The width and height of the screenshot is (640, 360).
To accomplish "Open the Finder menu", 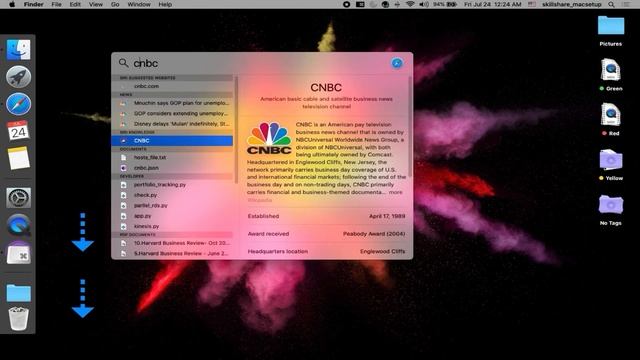I will pyautogui.click(x=33, y=4).
